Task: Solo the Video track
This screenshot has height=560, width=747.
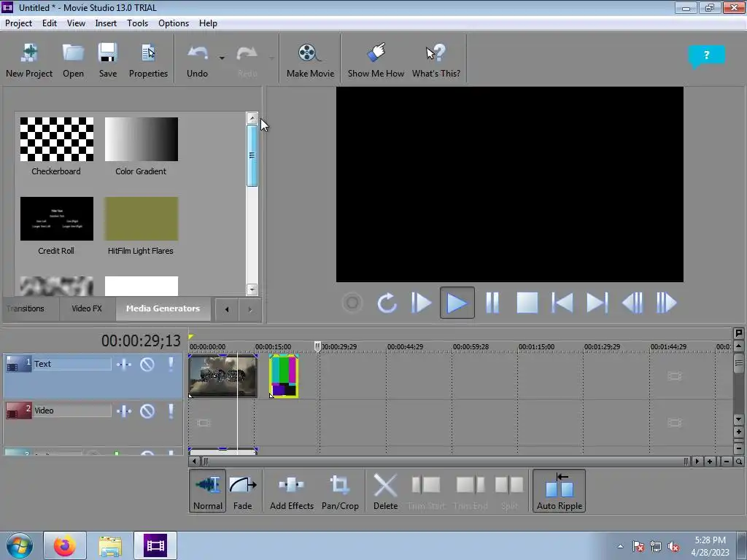Action: coord(171,411)
